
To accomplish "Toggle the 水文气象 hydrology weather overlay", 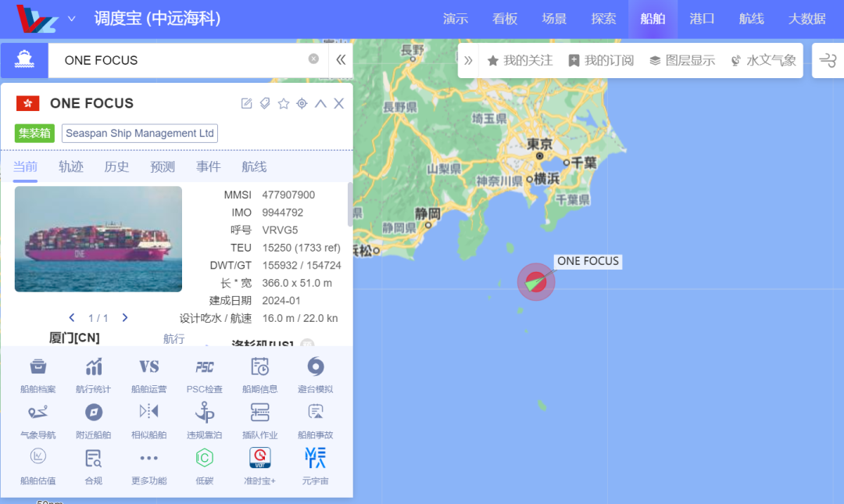I will tap(763, 60).
